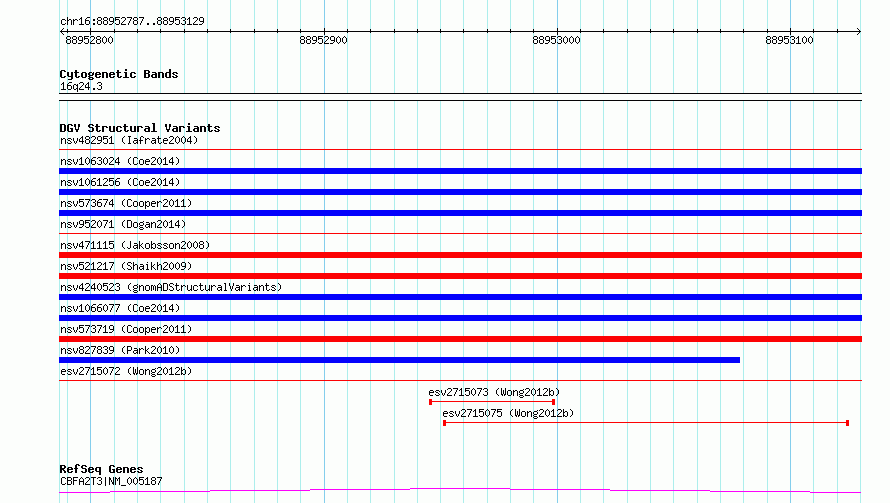Open the DGV Structural Variants track heading
Screen dimensions: 890x503
pos(140,128)
